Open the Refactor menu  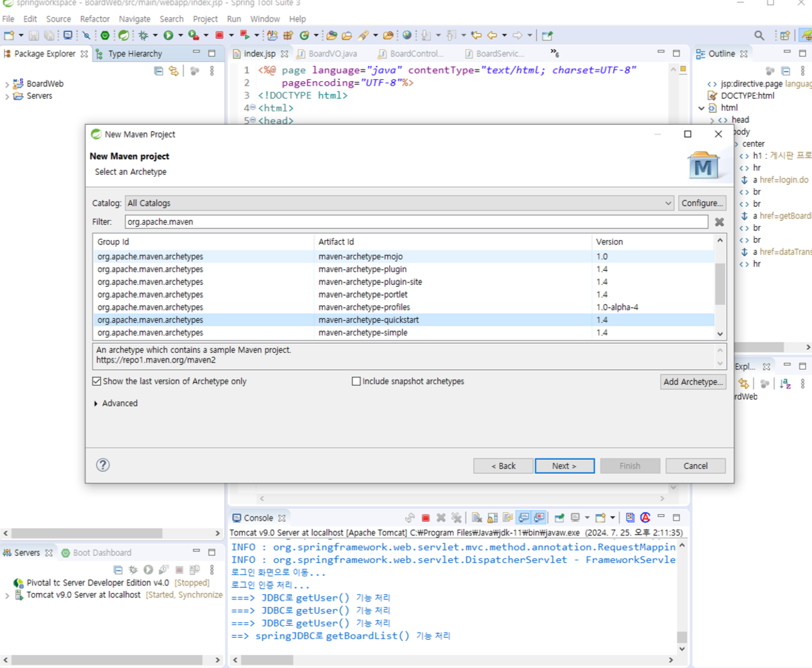tap(95, 19)
